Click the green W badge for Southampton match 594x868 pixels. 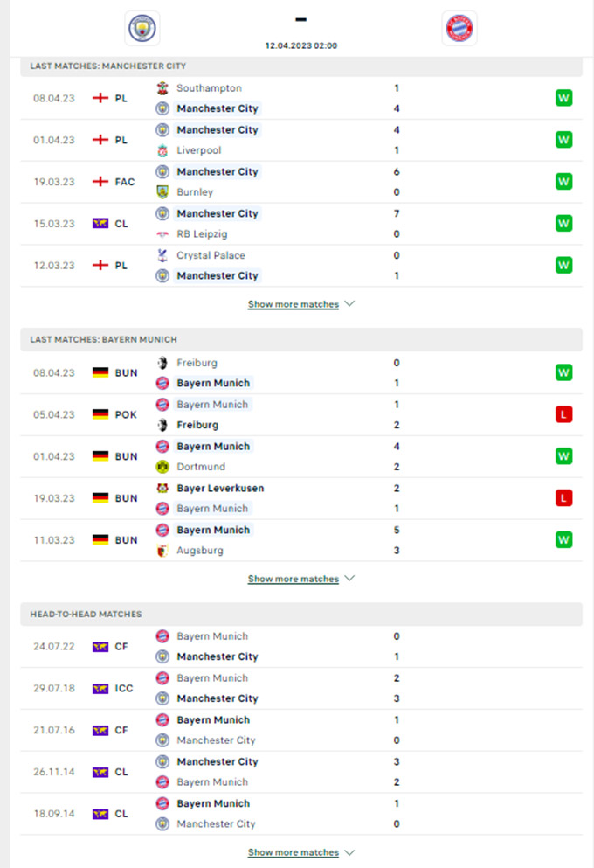[563, 98]
